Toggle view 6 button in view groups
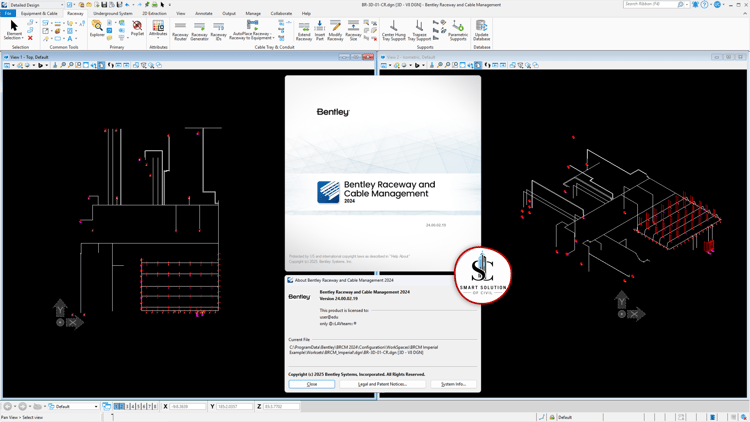The height and width of the screenshot is (422, 750). 144,406
